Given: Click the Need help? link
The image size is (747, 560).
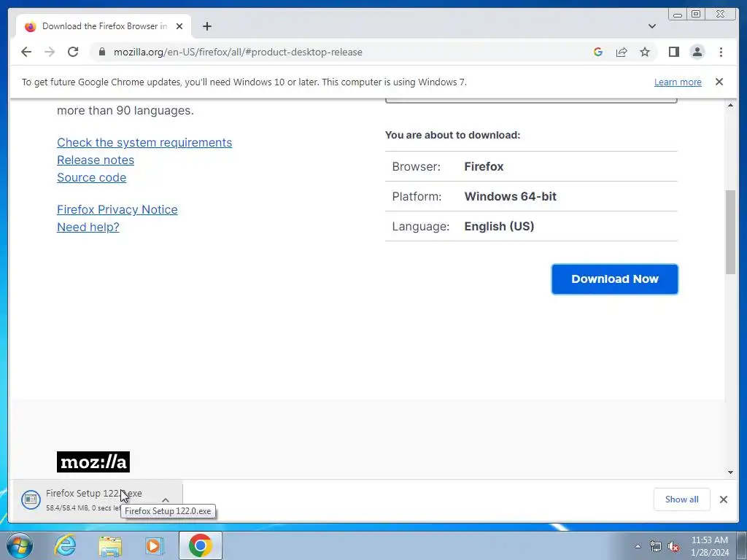Looking at the screenshot, I should (88, 227).
